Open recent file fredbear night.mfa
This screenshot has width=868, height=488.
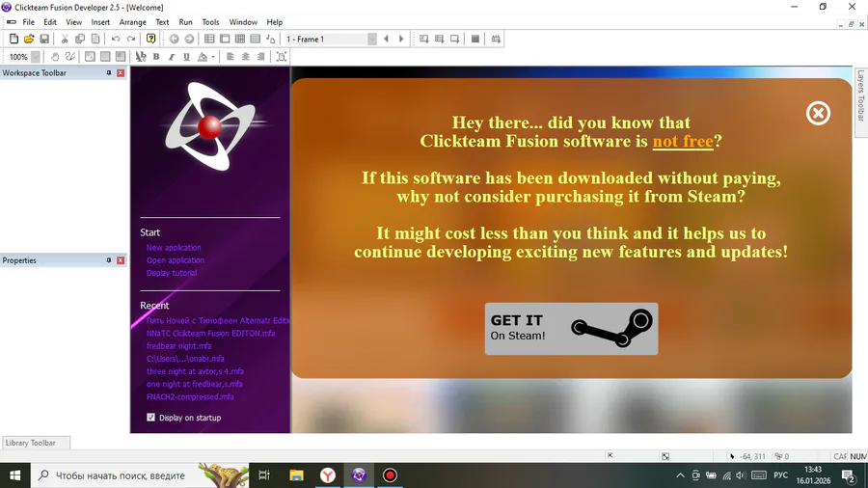coord(178,346)
